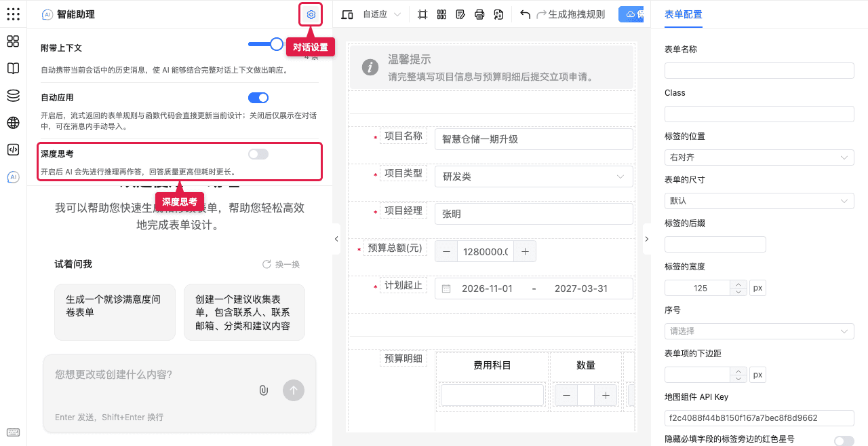
Task: Open the nine-dot app launcher grid
Action: click(x=13, y=14)
